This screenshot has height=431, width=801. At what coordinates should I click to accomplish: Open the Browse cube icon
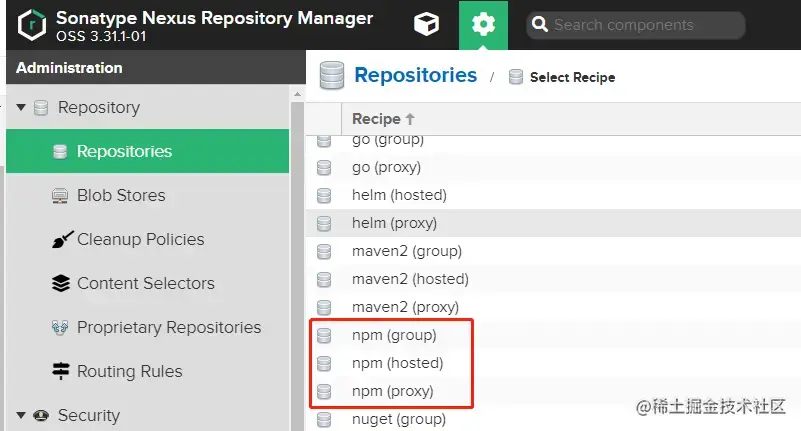(x=426, y=24)
